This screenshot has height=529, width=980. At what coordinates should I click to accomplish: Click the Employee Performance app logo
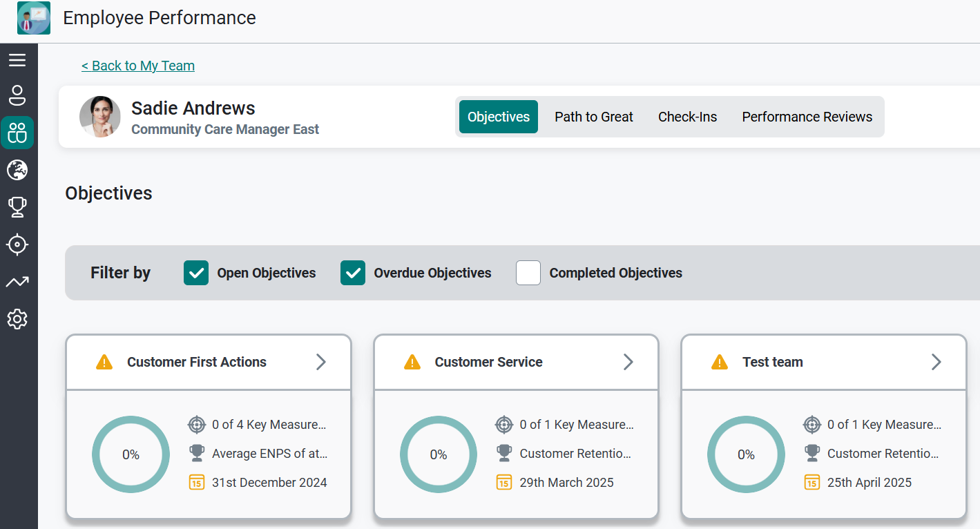click(x=33, y=18)
